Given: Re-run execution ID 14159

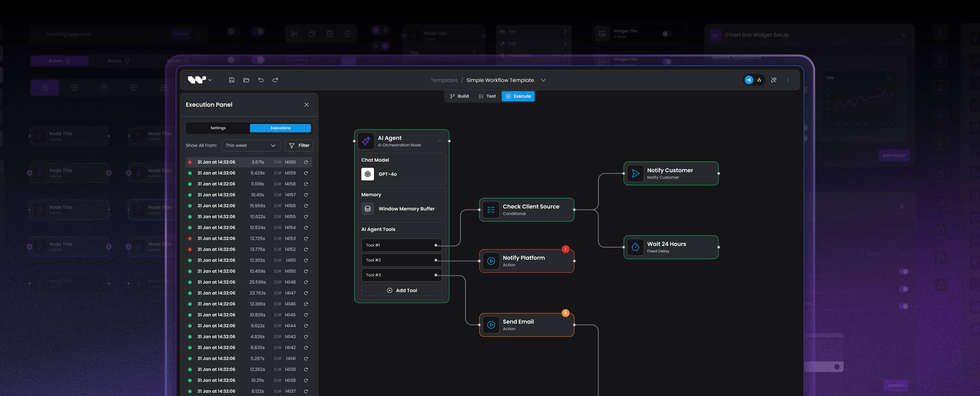Looking at the screenshot, I should tap(306, 173).
